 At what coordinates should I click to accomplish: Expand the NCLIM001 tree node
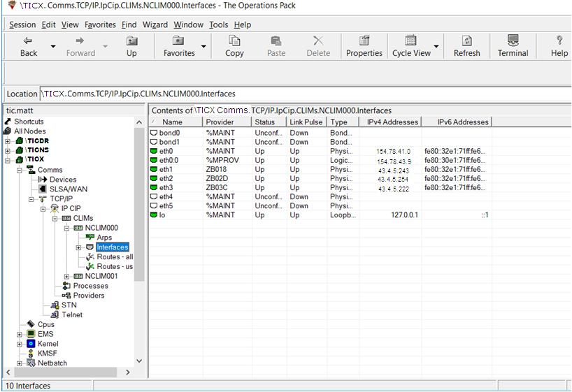[67, 276]
